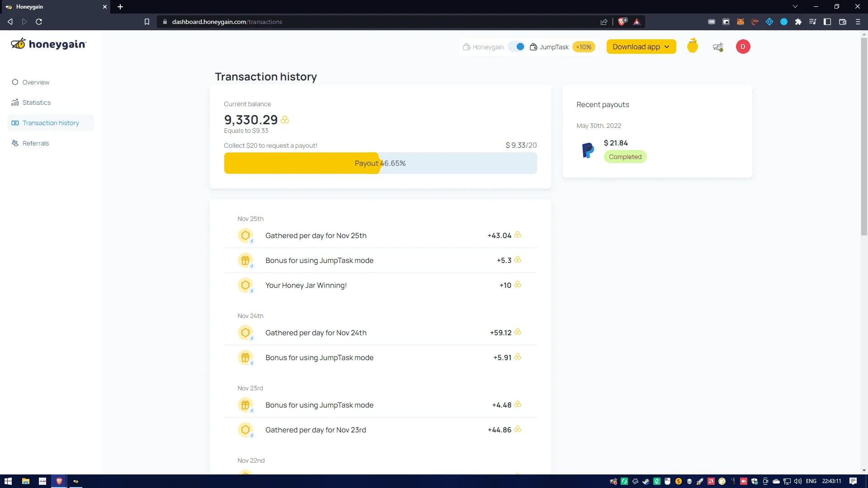Image resolution: width=868 pixels, height=488 pixels.
Task: Open the Windows notification center
Action: (853, 481)
